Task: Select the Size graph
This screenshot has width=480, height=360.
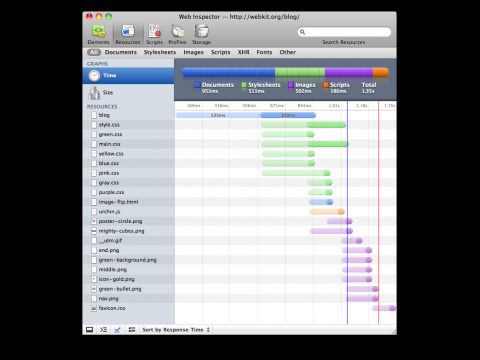Action: pos(128,93)
